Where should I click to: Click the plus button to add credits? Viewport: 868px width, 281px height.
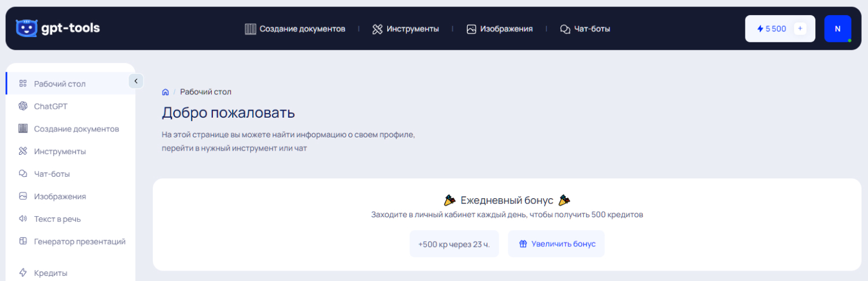pos(800,28)
